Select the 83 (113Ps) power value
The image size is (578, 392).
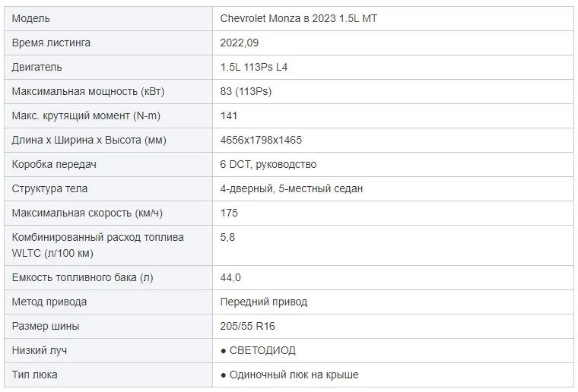click(246, 91)
